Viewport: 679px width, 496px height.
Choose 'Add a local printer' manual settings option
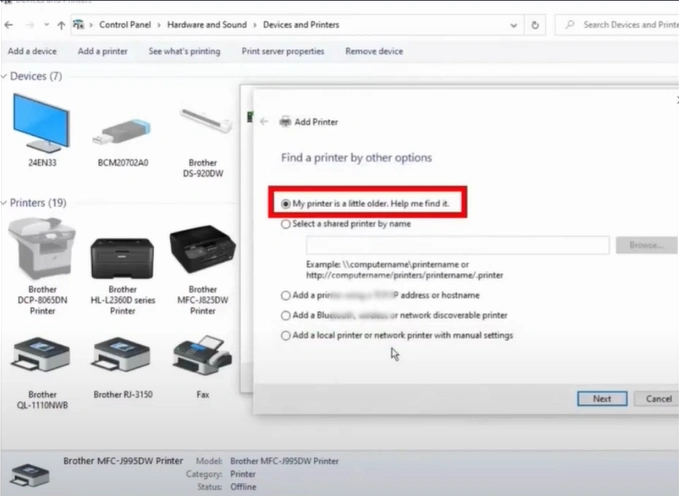286,336
